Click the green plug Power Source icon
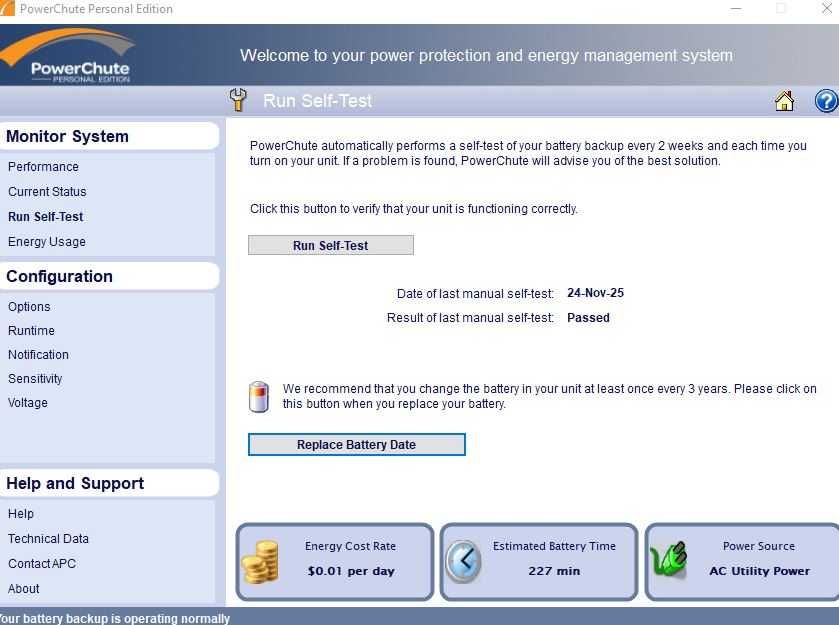Screen dimensions: 839x625 (x=669, y=560)
